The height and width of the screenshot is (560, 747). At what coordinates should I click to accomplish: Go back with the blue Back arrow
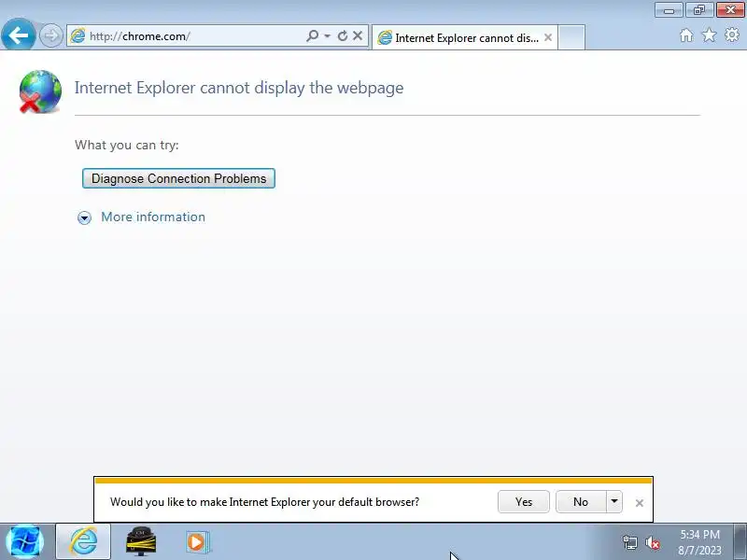[18, 35]
